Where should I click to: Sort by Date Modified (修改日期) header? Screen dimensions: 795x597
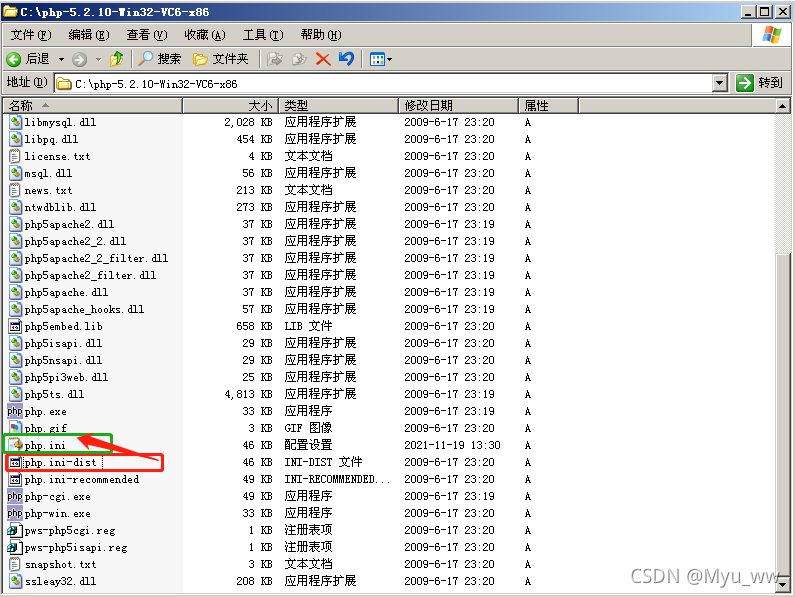pyautogui.click(x=459, y=106)
